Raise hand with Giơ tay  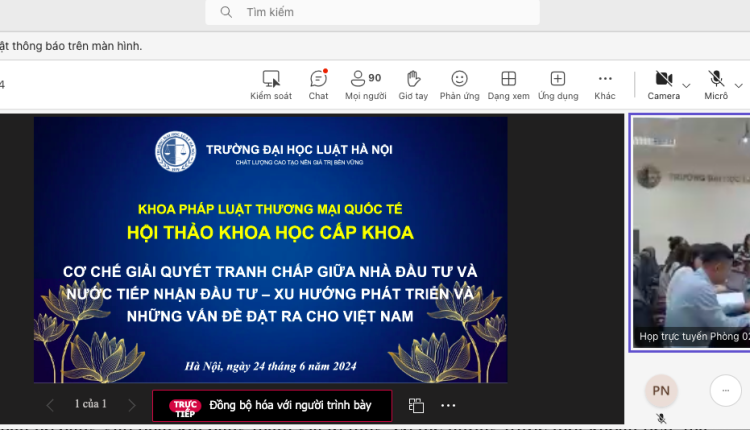click(413, 79)
